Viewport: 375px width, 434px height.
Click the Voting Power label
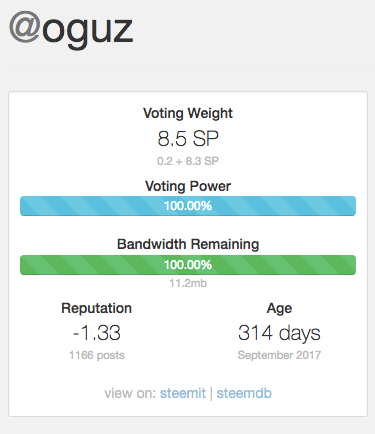point(188,186)
